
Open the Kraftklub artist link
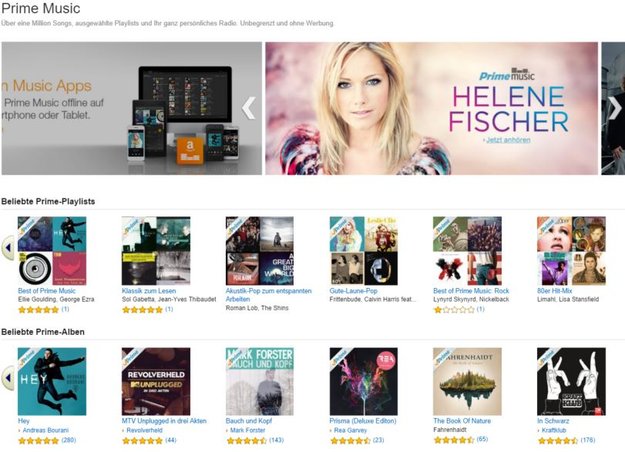pyautogui.click(x=554, y=430)
